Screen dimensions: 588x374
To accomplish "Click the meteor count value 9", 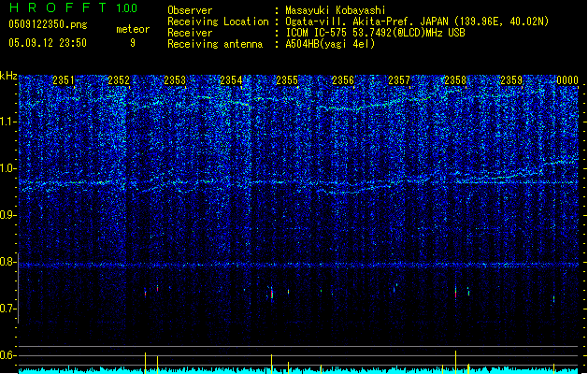I will 133,43.
